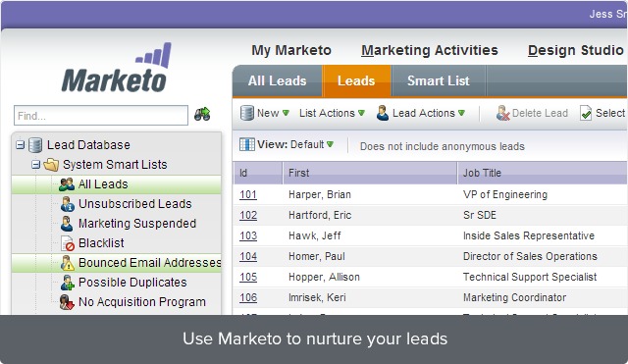The height and width of the screenshot is (364, 628).
Task: Click the Unsubscribed Leads person icon
Action: 68,204
